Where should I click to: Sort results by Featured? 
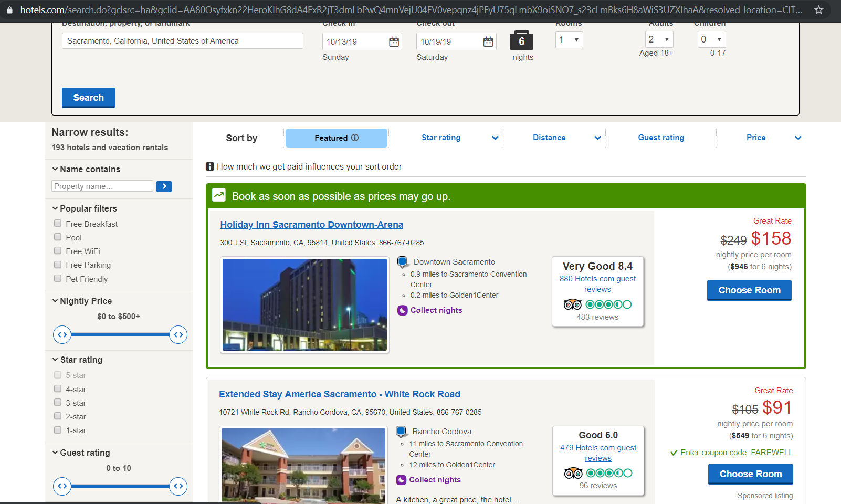(x=337, y=138)
